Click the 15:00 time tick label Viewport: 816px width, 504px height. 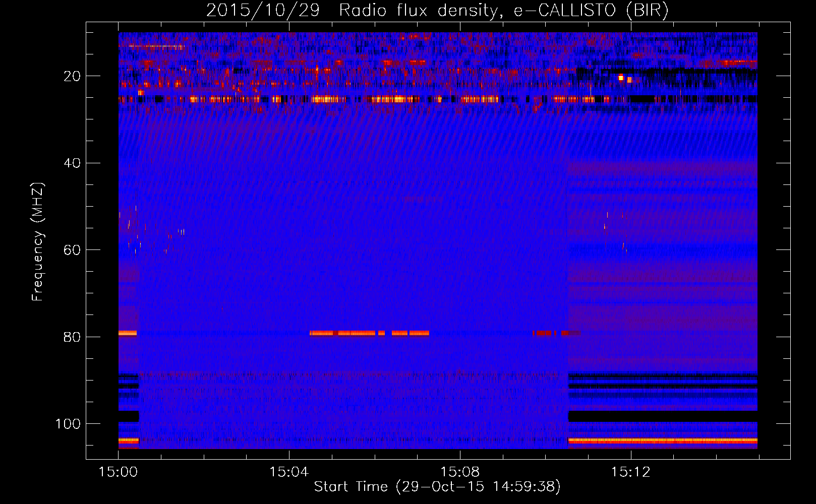pos(119,472)
